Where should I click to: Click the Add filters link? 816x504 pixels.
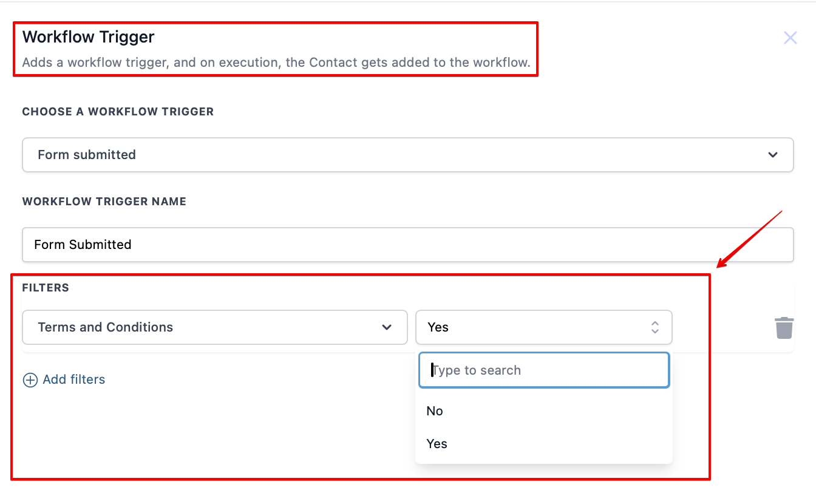(x=73, y=380)
